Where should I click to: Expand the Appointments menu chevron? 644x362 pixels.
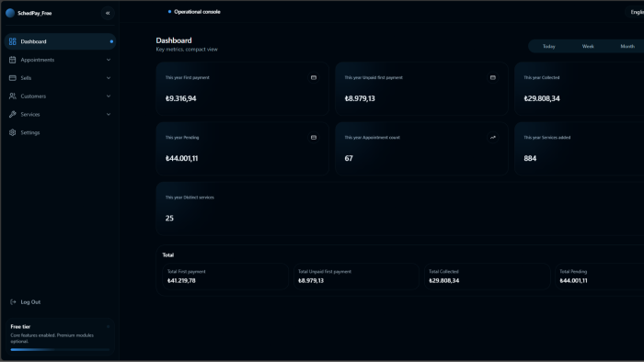pyautogui.click(x=109, y=60)
